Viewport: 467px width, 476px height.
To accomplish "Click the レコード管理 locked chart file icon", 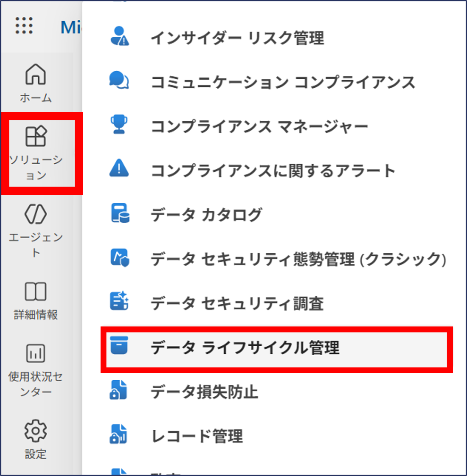I will tap(118, 434).
